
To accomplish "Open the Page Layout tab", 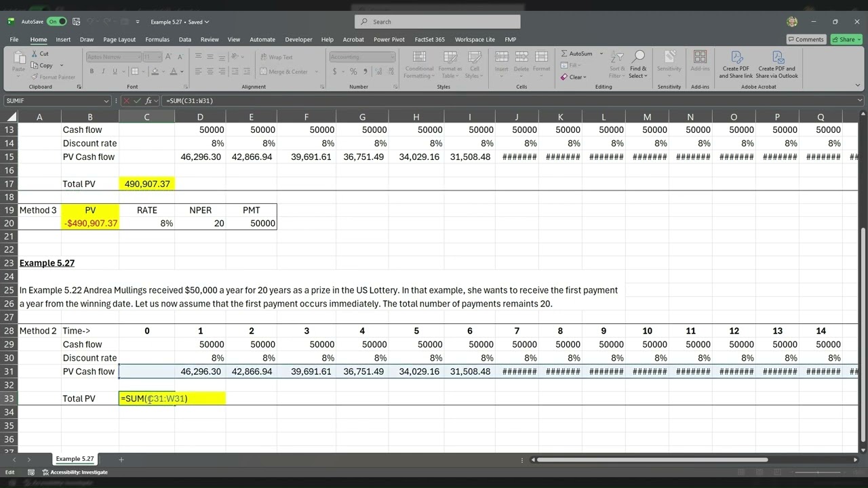I will 119,39.
